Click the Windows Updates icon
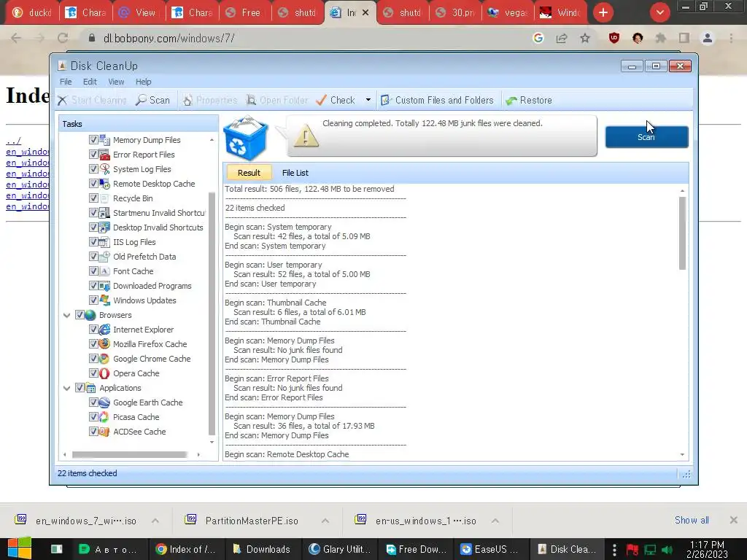The width and height of the screenshot is (747, 560). (x=104, y=300)
